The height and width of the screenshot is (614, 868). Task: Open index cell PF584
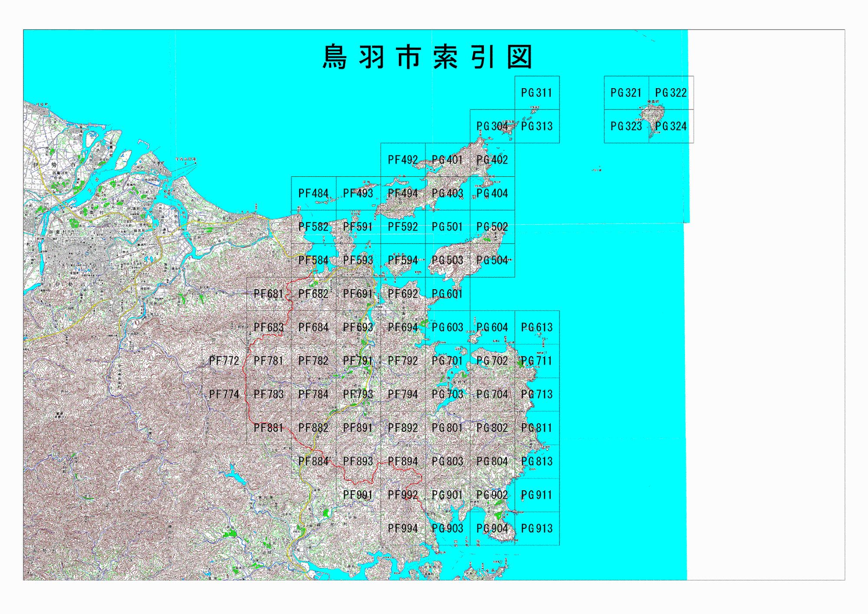pos(313,260)
